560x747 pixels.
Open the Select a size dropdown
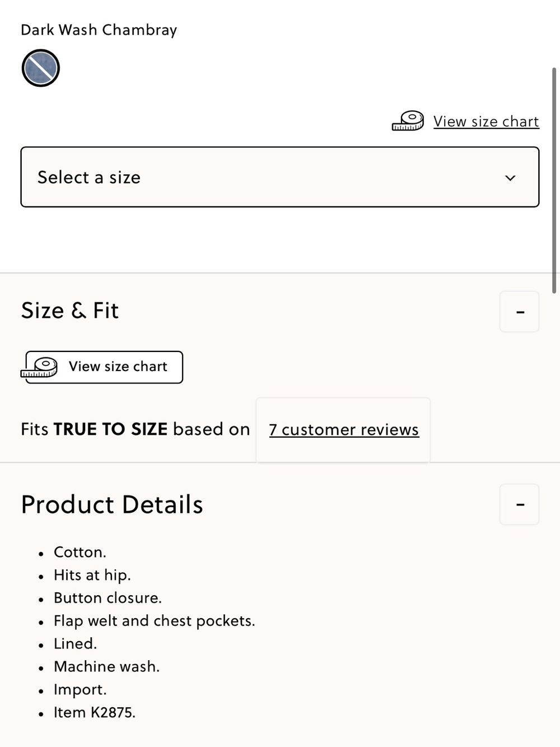click(x=280, y=177)
